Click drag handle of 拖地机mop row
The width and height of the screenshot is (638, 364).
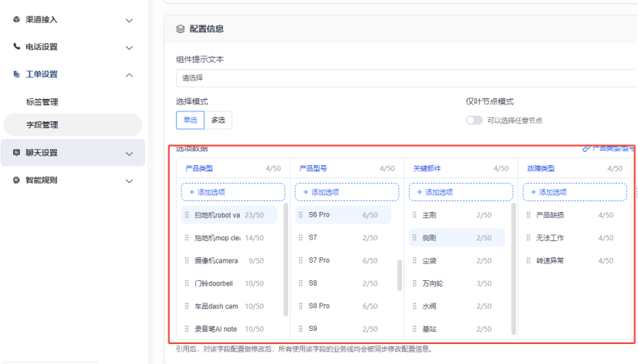click(x=187, y=237)
